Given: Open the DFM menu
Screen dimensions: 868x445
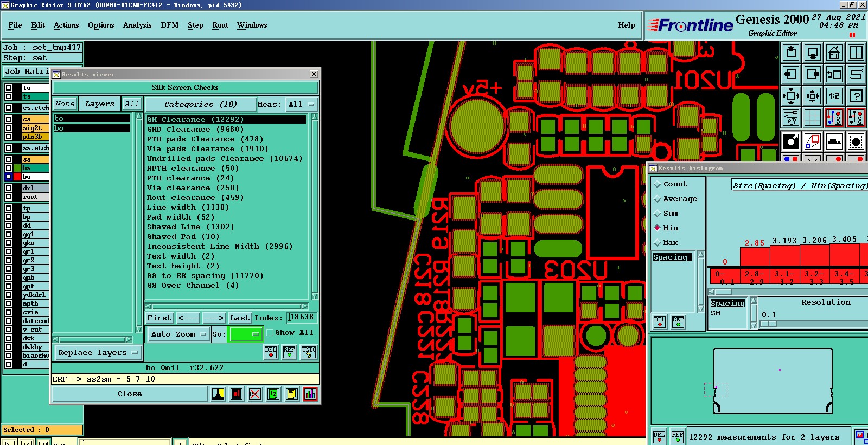Looking at the screenshot, I should pyautogui.click(x=170, y=25).
